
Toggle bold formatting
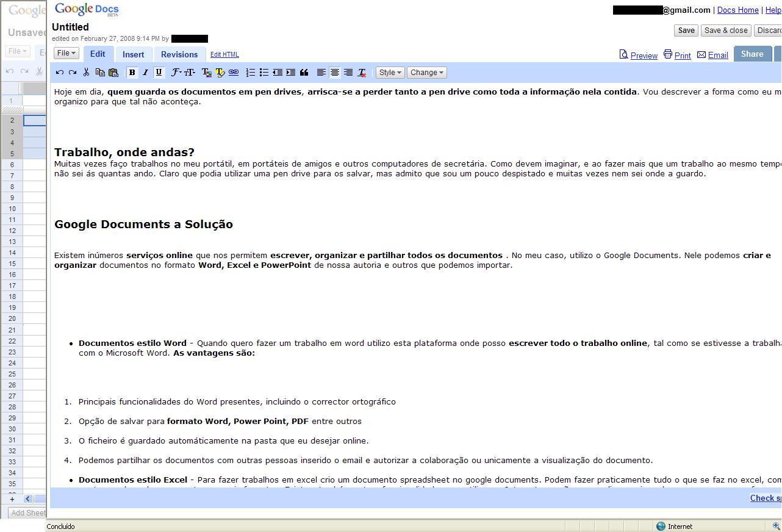132,73
